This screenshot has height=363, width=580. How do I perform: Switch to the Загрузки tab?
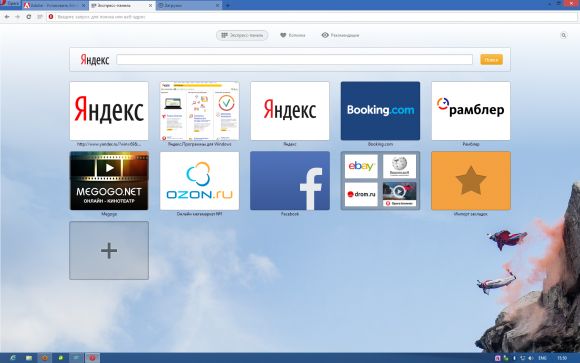[189, 6]
